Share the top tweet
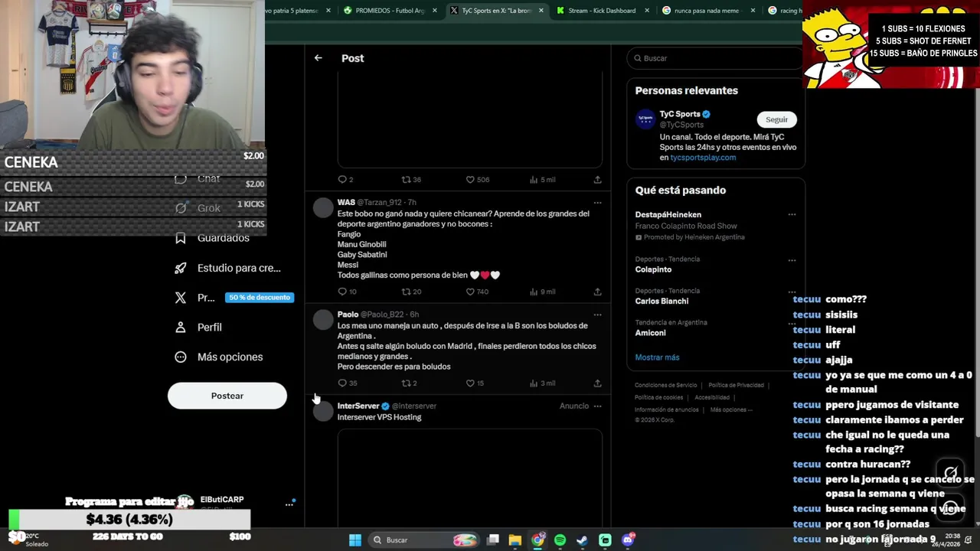 [597, 180]
